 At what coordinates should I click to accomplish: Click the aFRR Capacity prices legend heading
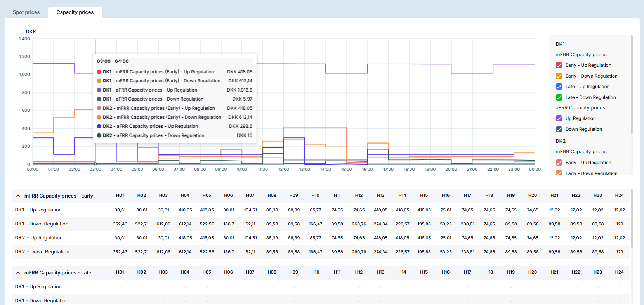click(x=580, y=108)
